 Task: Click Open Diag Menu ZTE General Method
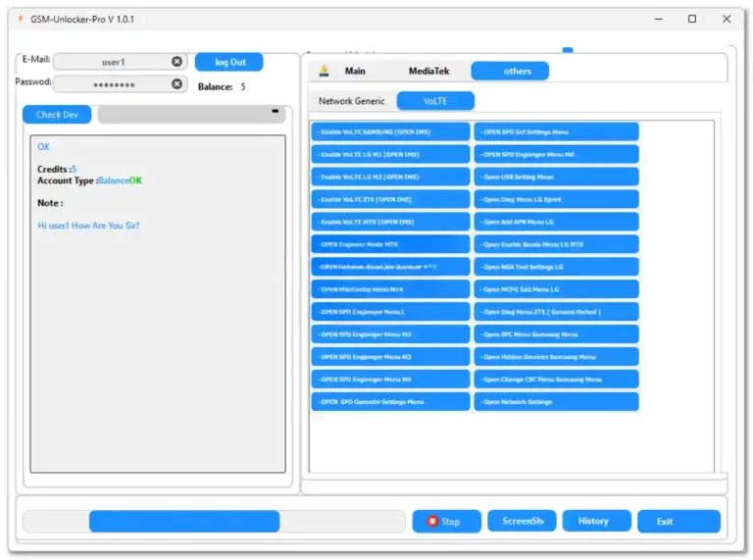click(x=557, y=312)
